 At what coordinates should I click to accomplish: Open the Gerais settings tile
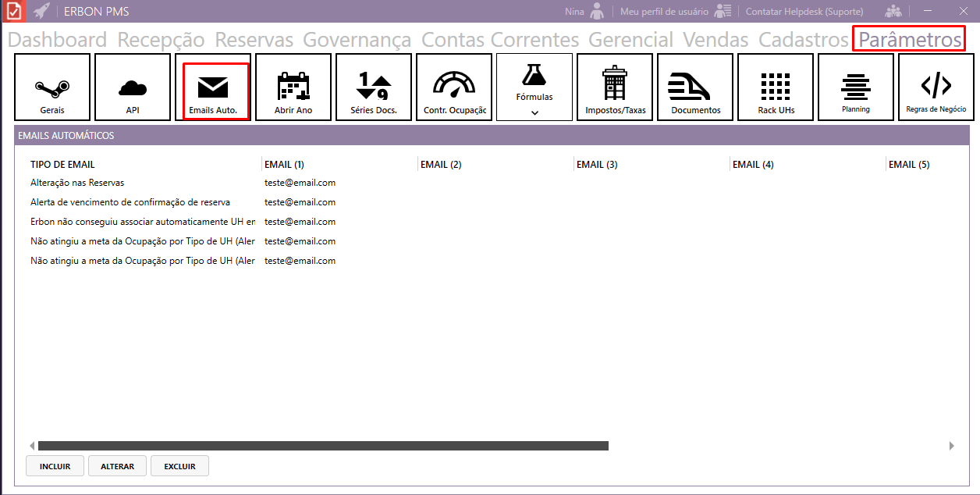52,87
